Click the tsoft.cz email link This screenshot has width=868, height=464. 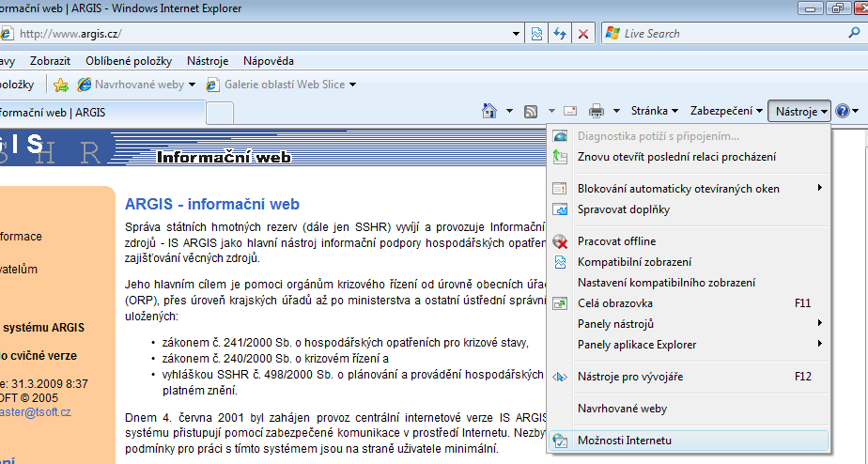click(x=36, y=412)
